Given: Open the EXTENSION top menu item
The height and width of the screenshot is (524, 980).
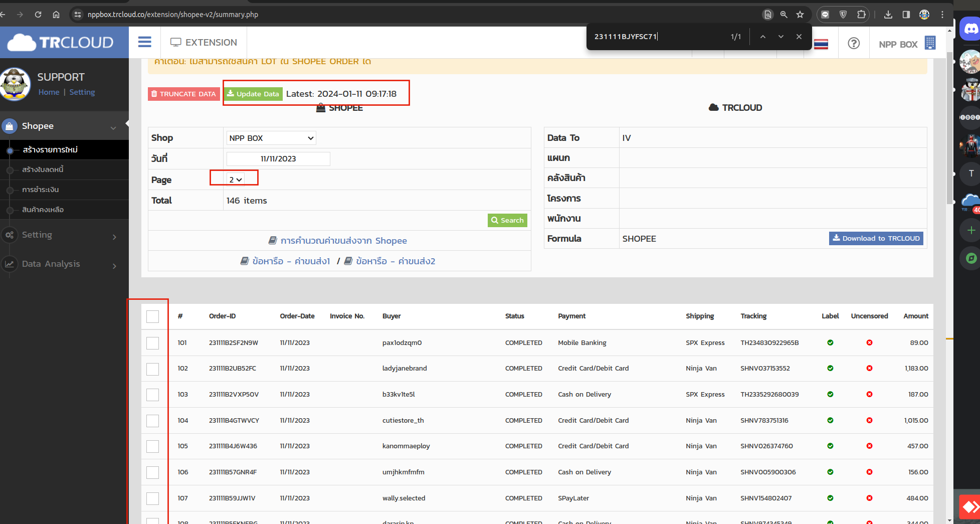Looking at the screenshot, I should (x=204, y=43).
